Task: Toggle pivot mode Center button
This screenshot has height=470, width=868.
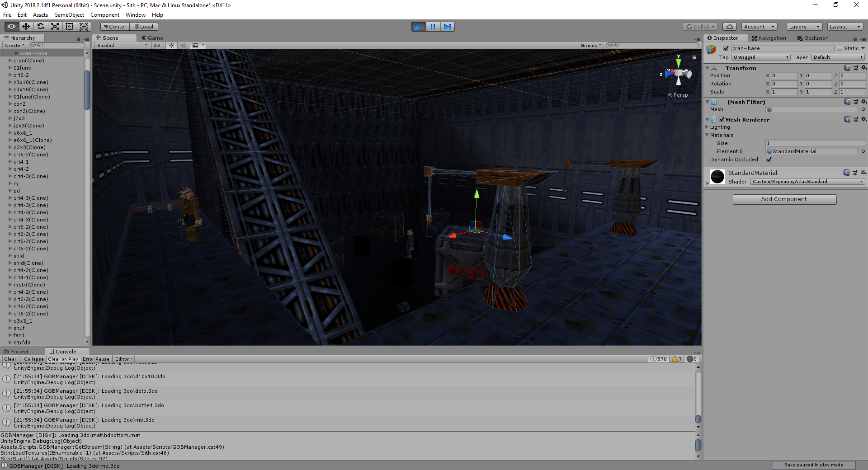Action: [115, 27]
